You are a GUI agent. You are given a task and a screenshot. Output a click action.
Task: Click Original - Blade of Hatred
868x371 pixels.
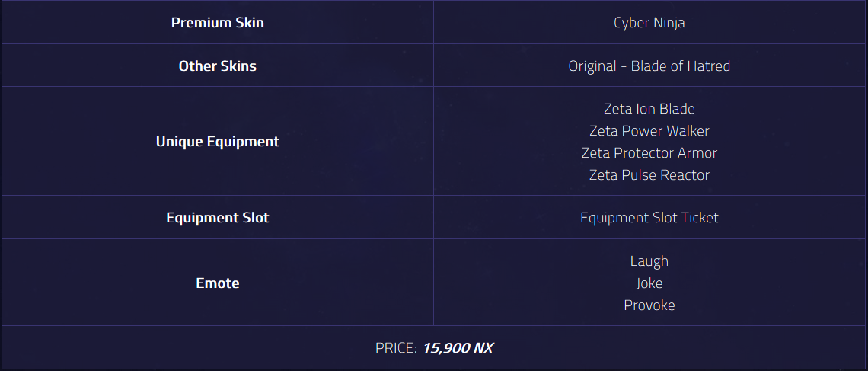(649, 66)
